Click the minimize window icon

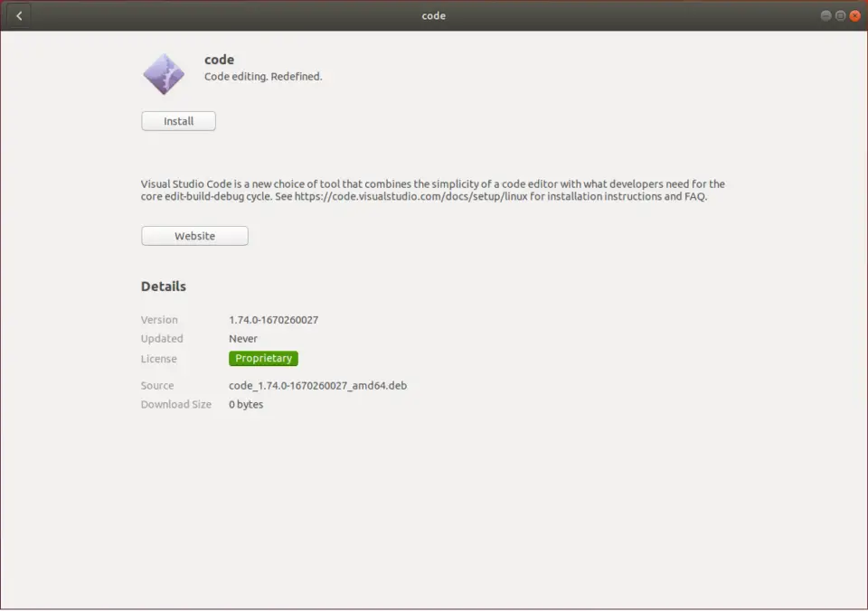coord(826,15)
